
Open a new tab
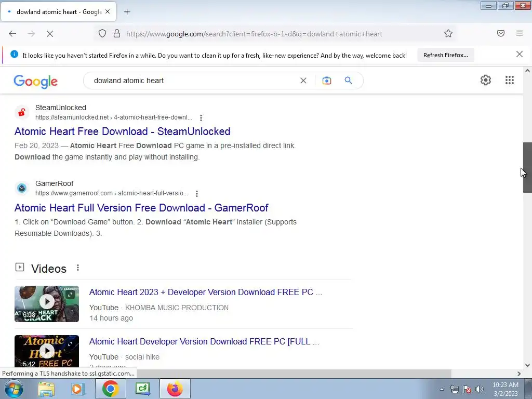[x=127, y=12]
